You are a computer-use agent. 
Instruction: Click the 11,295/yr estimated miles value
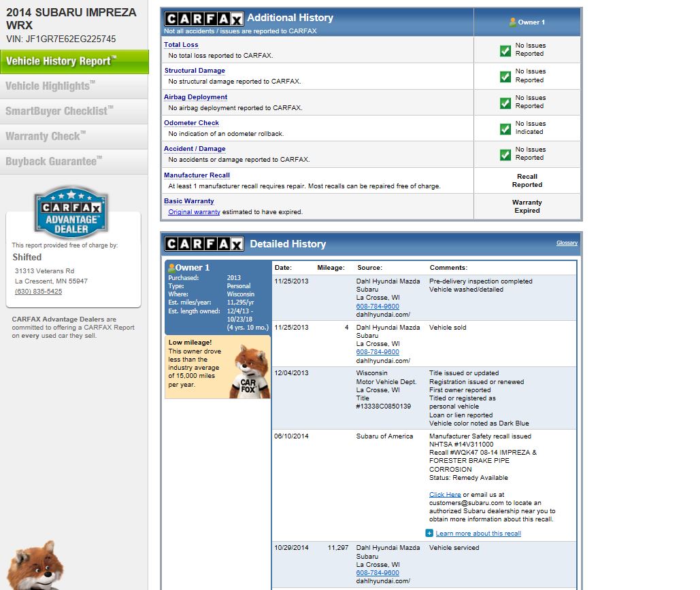point(240,302)
